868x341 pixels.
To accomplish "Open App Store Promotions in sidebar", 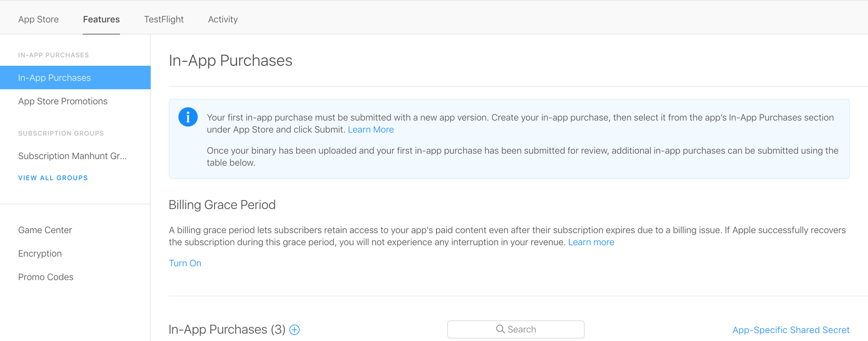I will (63, 101).
